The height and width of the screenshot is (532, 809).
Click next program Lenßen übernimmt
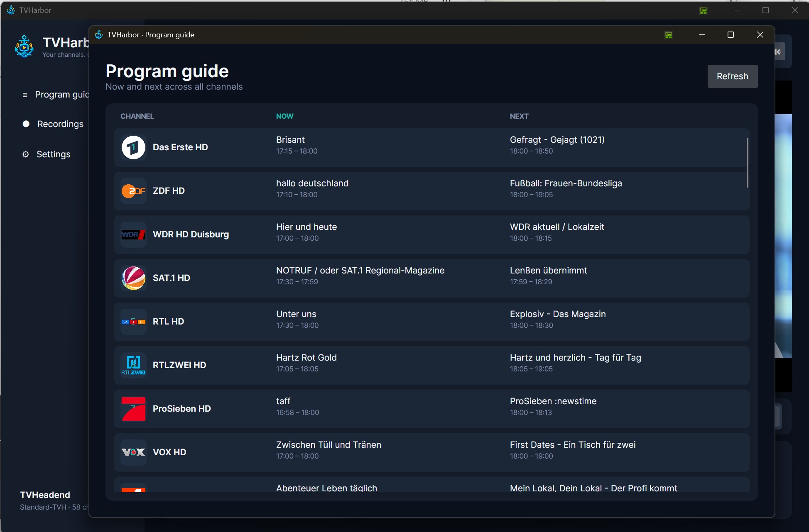point(549,271)
